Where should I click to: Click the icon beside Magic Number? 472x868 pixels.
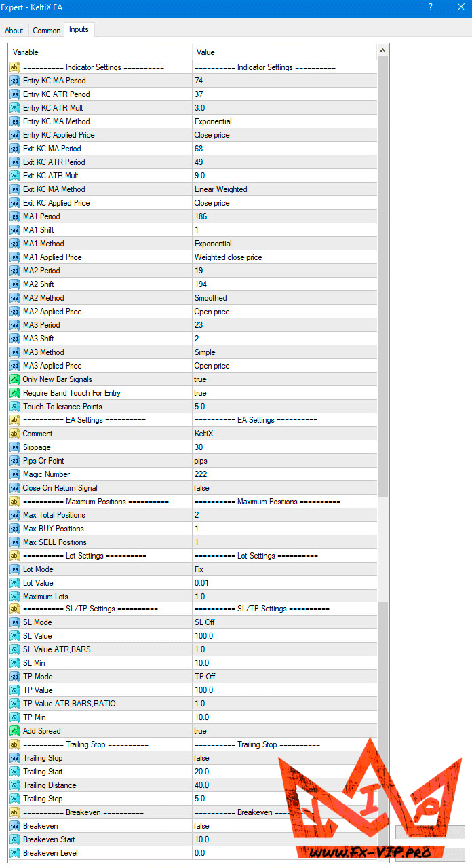coord(14,474)
